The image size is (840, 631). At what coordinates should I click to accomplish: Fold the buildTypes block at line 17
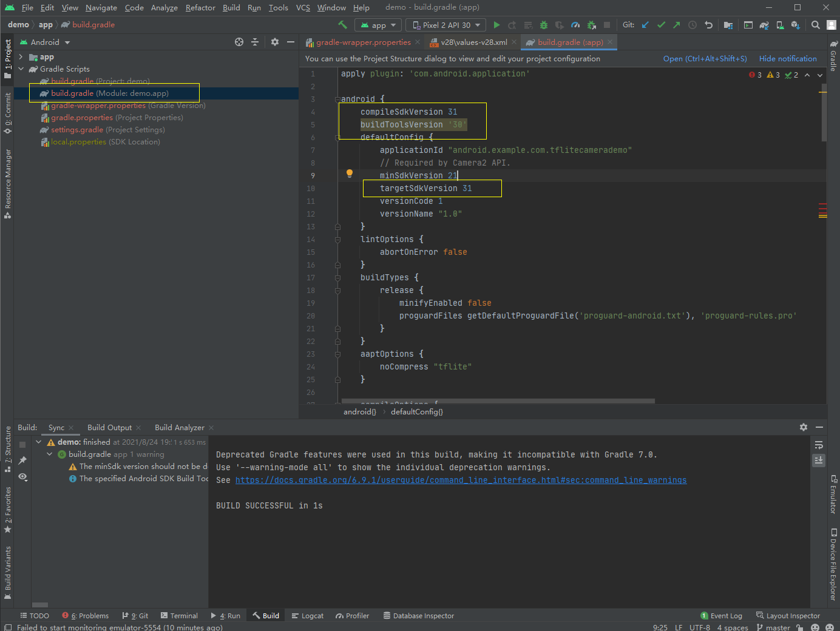click(337, 278)
